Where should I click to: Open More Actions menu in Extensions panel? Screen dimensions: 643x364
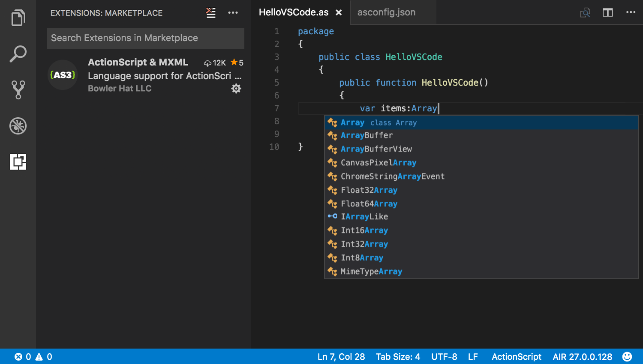pyautogui.click(x=233, y=12)
